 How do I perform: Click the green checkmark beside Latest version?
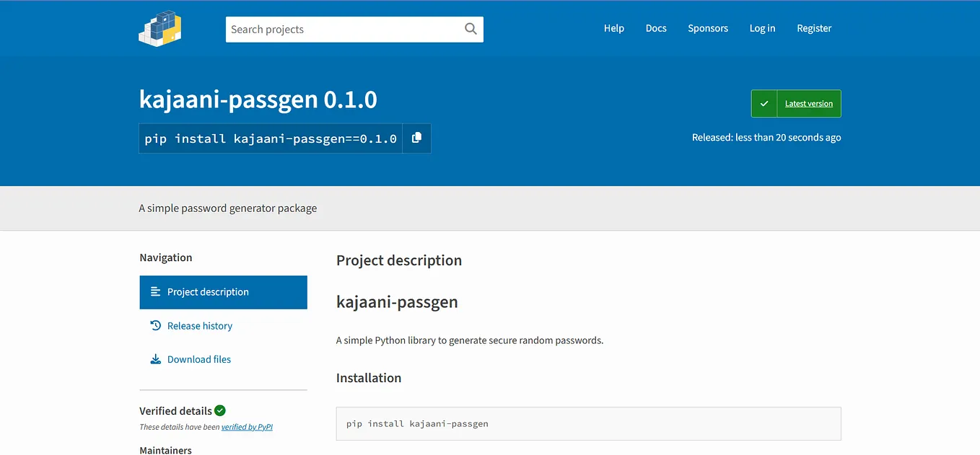tap(764, 104)
